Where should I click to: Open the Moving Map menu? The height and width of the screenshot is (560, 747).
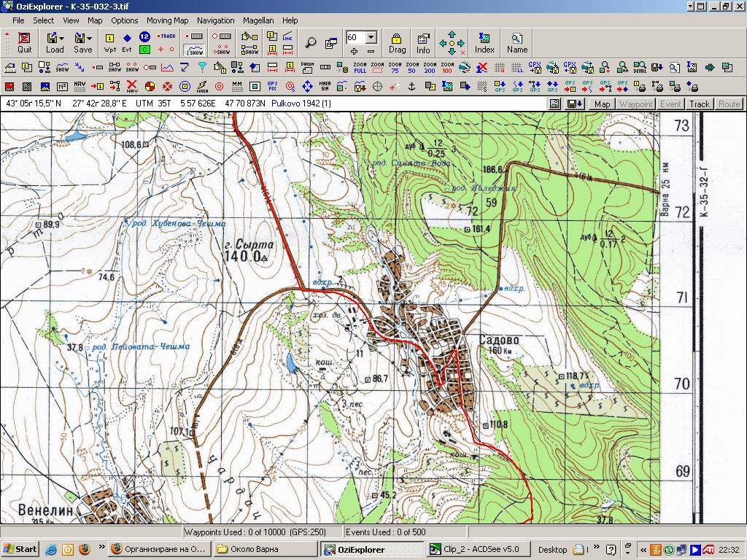pos(167,20)
